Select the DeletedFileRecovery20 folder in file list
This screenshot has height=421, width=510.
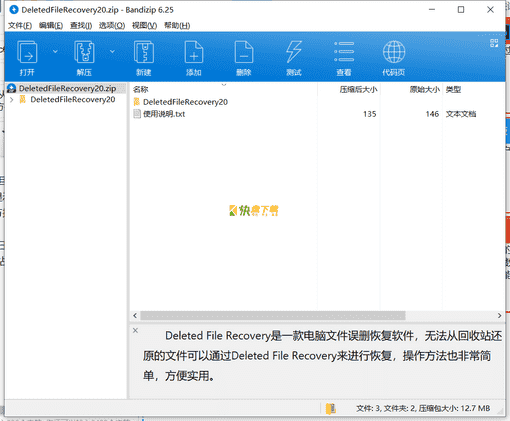185,102
